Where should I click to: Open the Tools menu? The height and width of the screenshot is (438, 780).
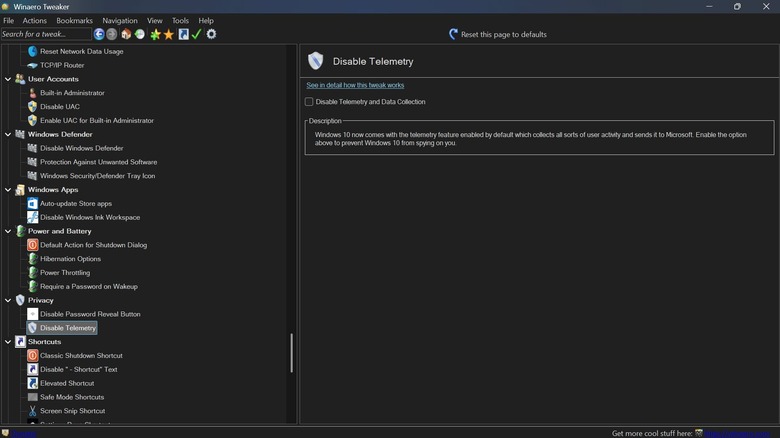[180, 20]
